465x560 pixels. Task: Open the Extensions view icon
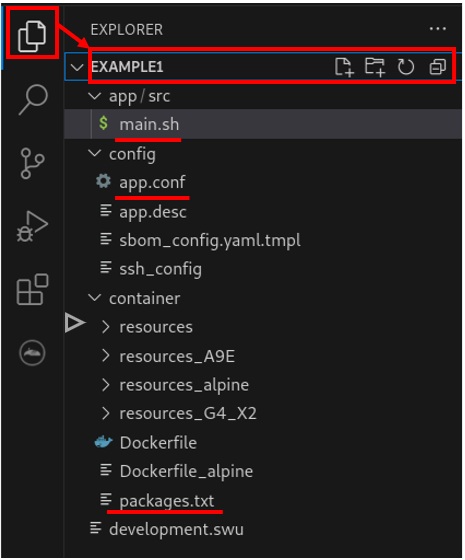click(x=32, y=289)
